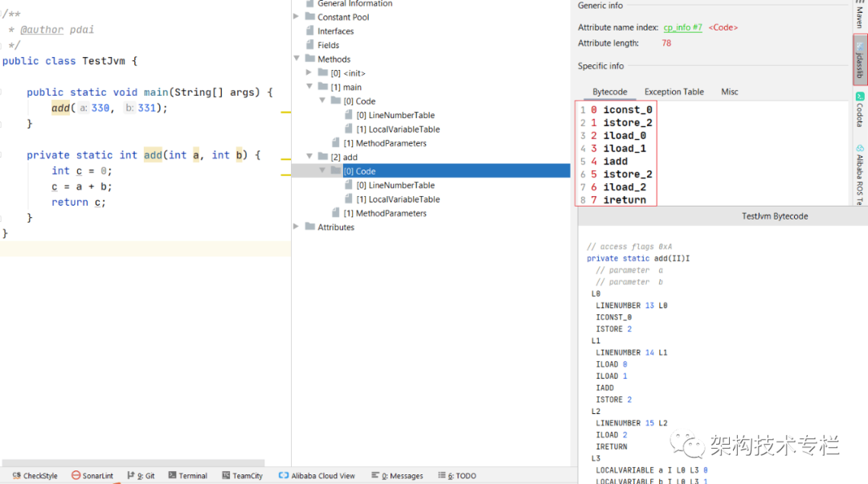Open the TeamCity tool window
This screenshot has width=868, height=484.
[243, 476]
